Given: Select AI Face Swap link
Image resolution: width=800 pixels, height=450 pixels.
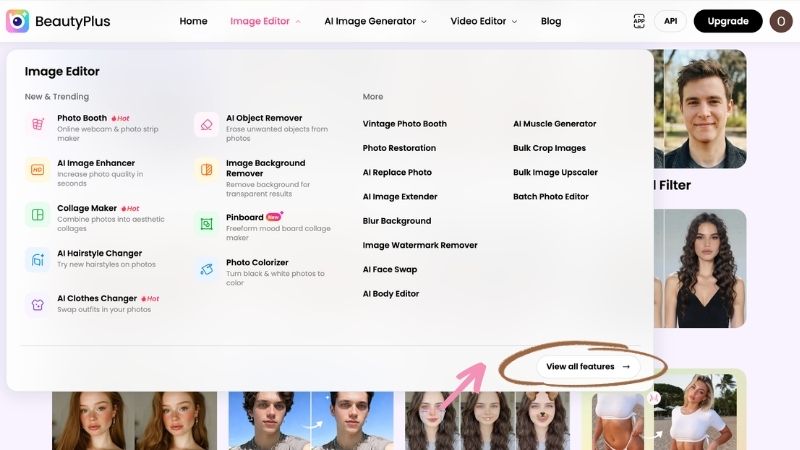Looking at the screenshot, I should (390, 269).
